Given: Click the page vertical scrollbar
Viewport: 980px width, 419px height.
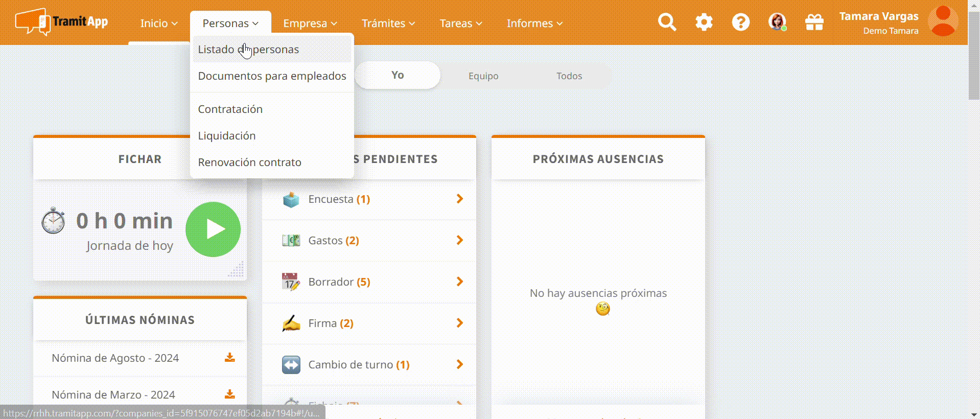Looking at the screenshot, I should (974, 56).
